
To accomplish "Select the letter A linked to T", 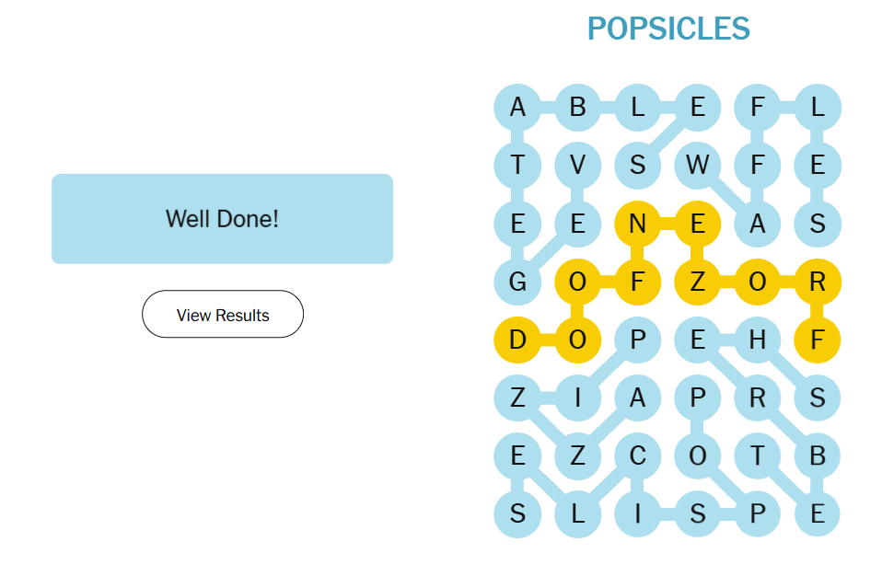I will 517,108.
